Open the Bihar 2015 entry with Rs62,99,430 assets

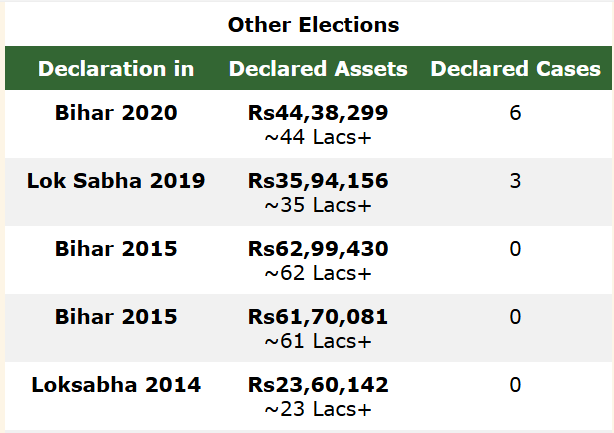116,249
